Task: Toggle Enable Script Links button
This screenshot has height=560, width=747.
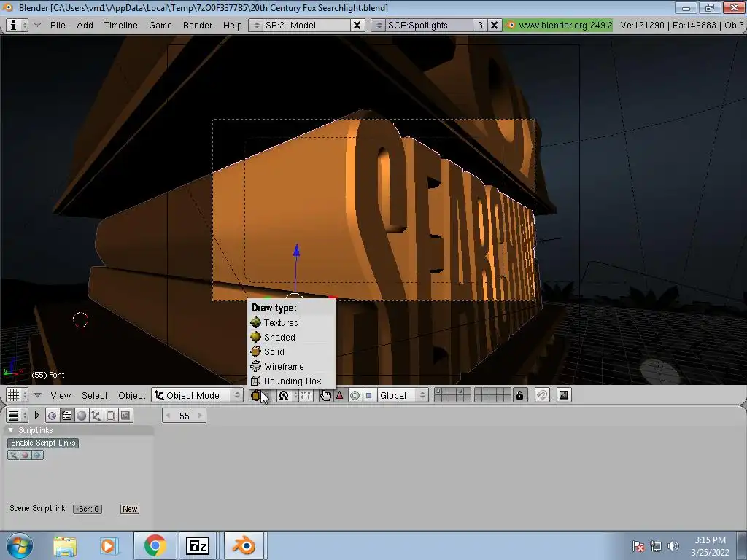Action: 43,443
